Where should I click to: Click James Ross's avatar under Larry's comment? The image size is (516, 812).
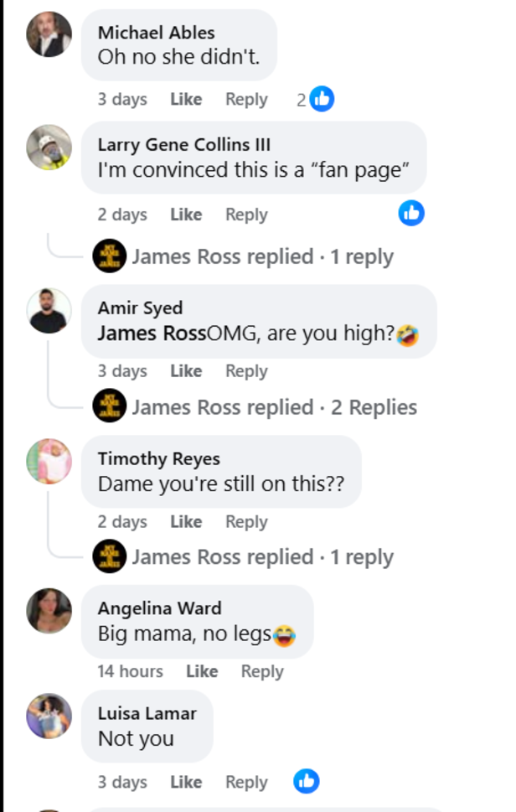click(106, 256)
